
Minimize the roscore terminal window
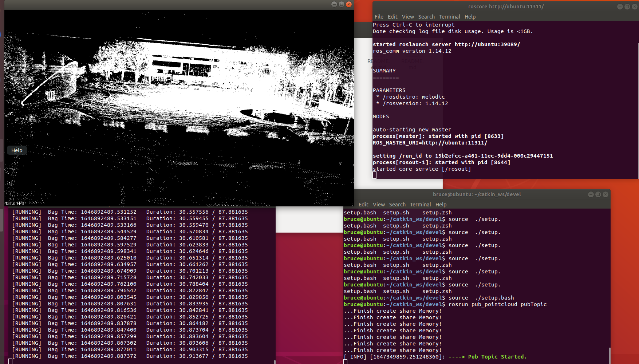coord(620,7)
